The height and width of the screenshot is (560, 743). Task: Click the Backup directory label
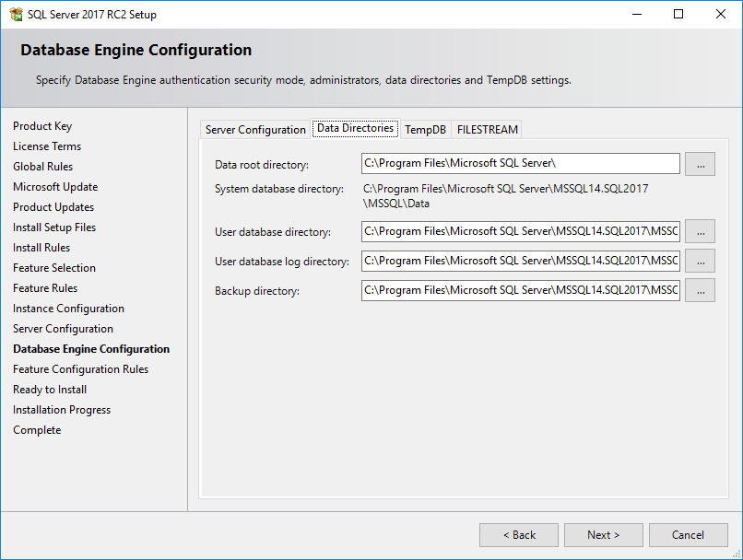click(x=257, y=291)
